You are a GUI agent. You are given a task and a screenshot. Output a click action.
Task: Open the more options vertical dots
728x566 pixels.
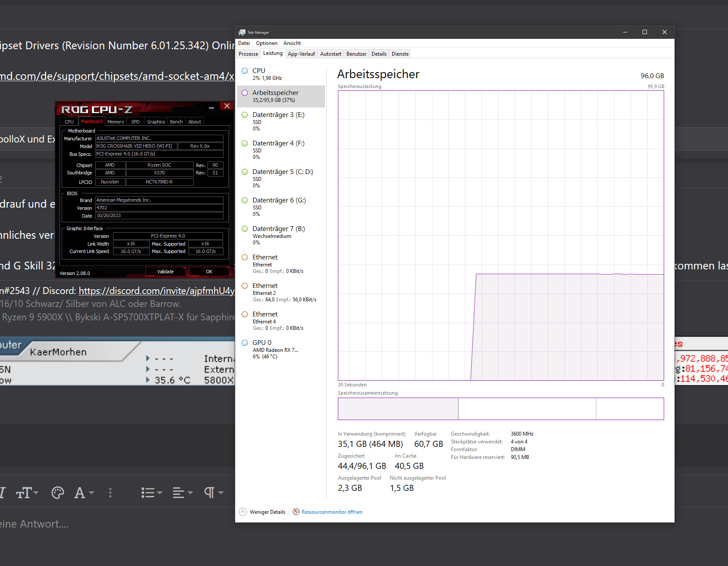click(110, 493)
